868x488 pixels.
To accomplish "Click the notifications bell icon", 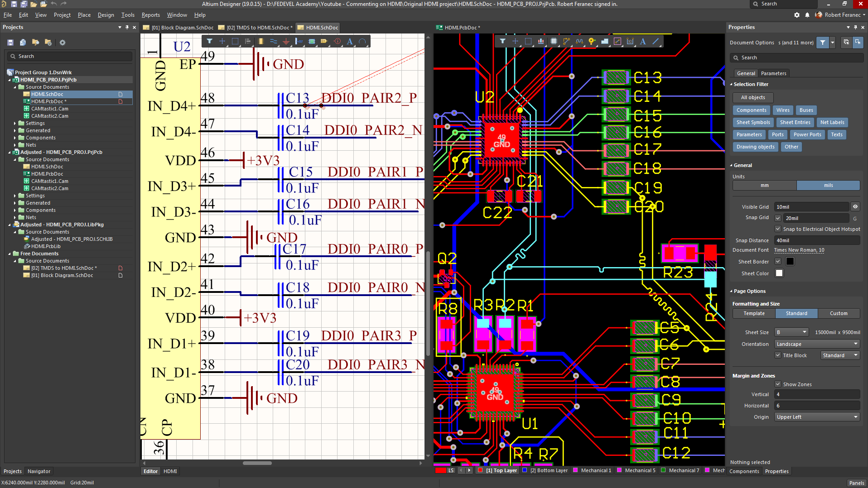I will (807, 15).
